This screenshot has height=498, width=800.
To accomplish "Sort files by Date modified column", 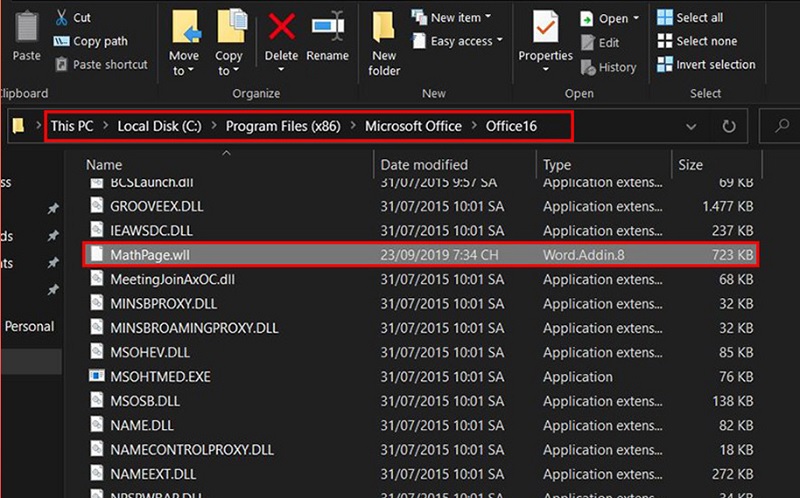I will point(424,164).
